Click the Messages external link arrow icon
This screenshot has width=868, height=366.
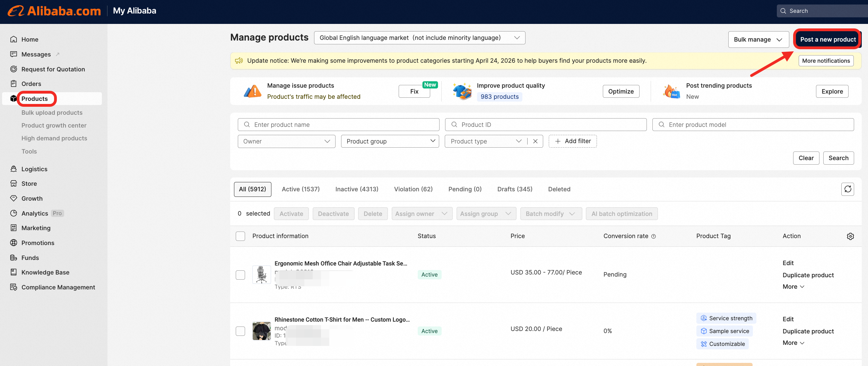58,54
